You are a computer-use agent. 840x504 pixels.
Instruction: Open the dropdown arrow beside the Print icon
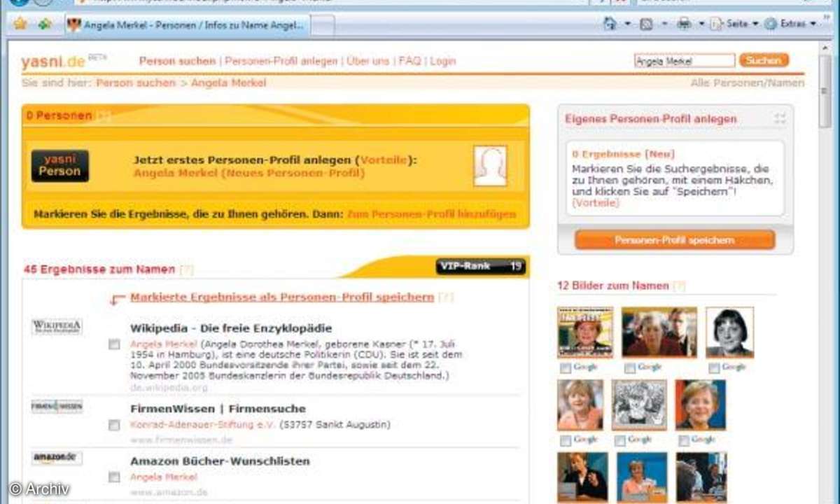[701, 24]
